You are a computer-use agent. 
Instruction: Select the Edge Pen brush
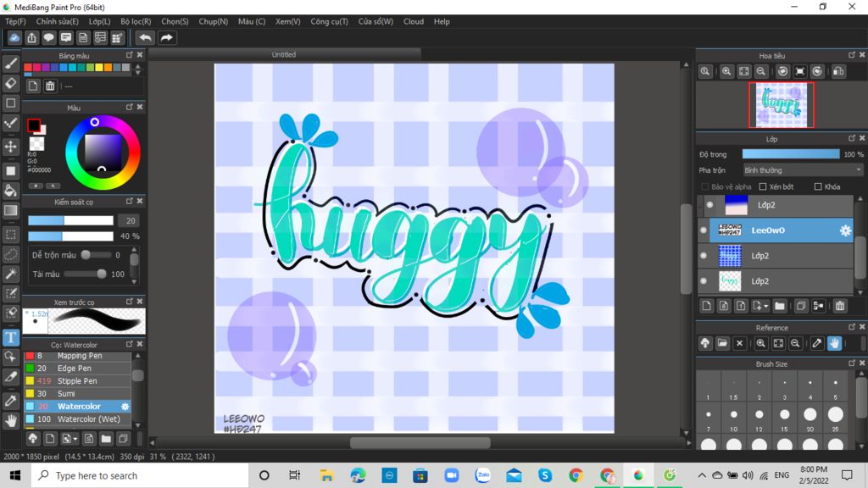(x=77, y=368)
